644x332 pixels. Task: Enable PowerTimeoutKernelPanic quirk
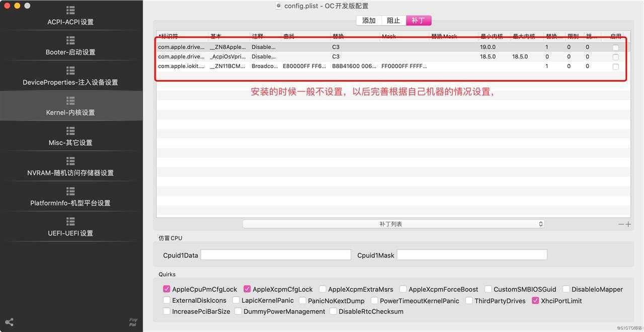(x=374, y=300)
